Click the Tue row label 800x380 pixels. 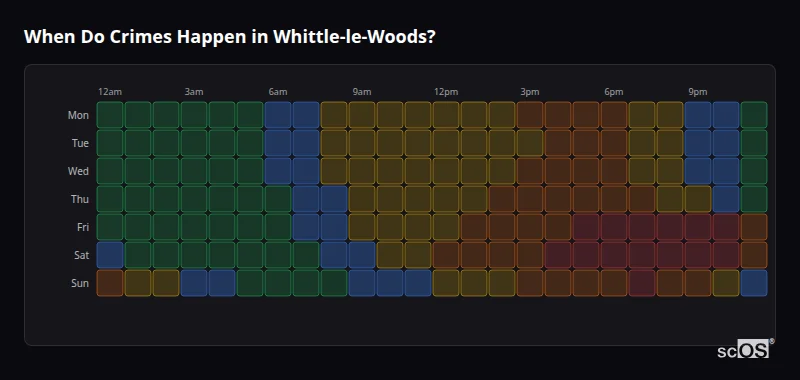click(80, 143)
